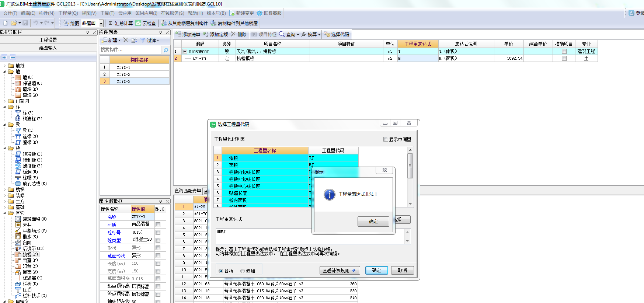Click the 工程量表达式 text box containing MBMJ
The height and width of the screenshot is (303, 644).
tap(310, 236)
